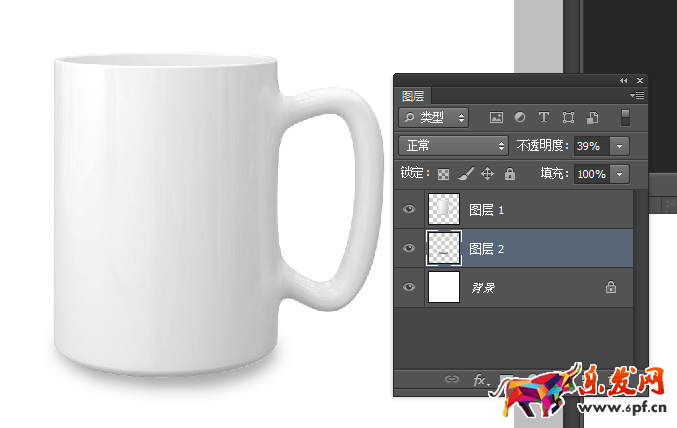Hide 图层 1 using its eye icon
The height and width of the screenshot is (428, 677).
409,210
